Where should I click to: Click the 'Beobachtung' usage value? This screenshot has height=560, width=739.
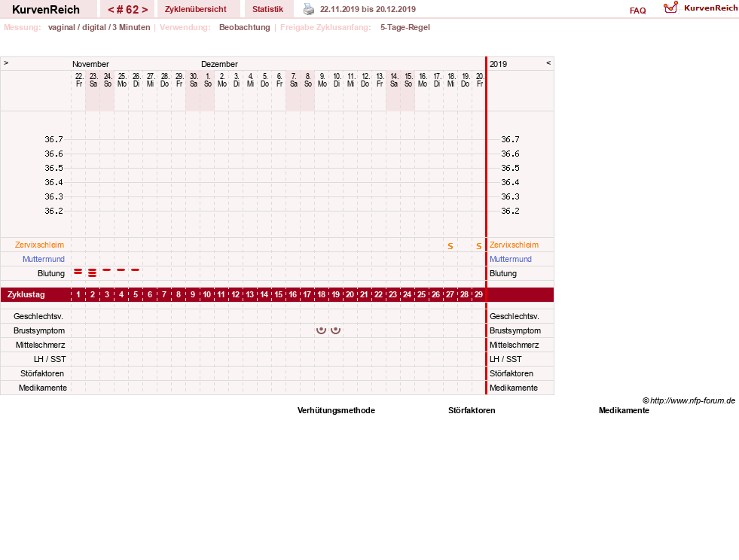pyautogui.click(x=245, y=27)
